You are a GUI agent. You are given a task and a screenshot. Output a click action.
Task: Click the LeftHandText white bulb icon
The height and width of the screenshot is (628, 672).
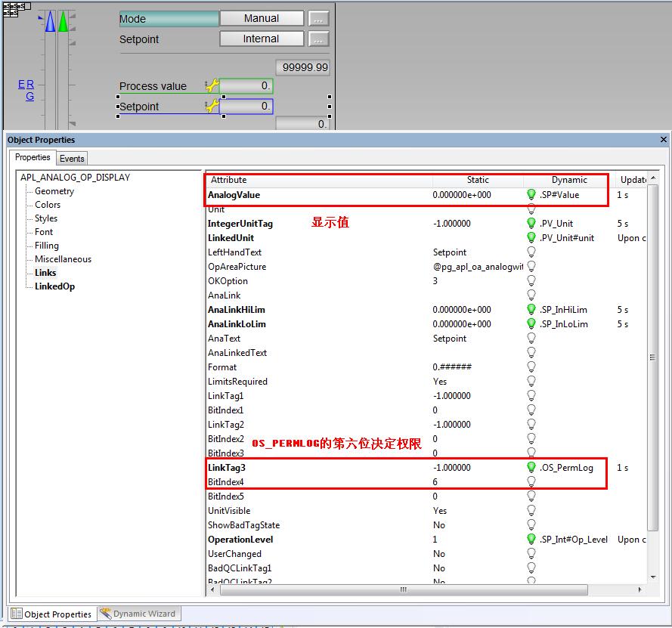pyautogui.click(x=531, y=252)
